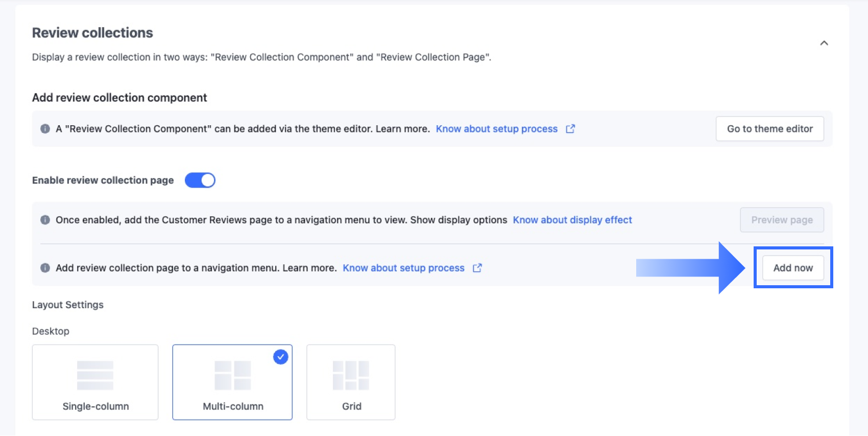
Task: Click two-column blocks icon in Multi-column card
Action: tap(232, 375)
